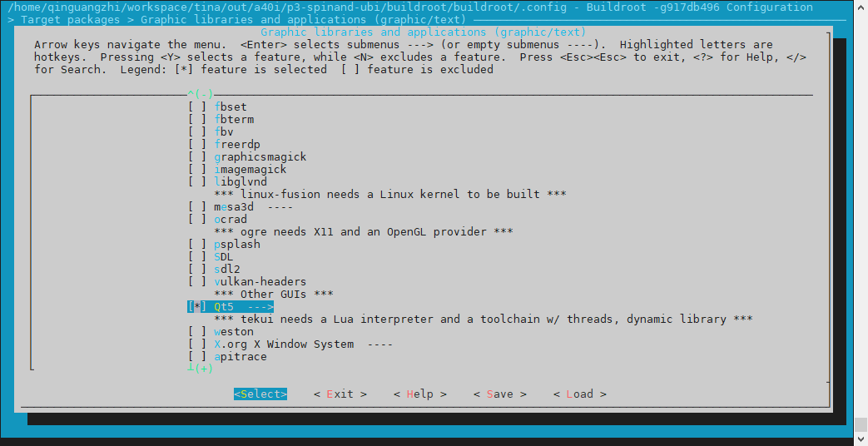Open the X.org submenu dashes marker
Screen dimensions: 868x446
point(380,344)
